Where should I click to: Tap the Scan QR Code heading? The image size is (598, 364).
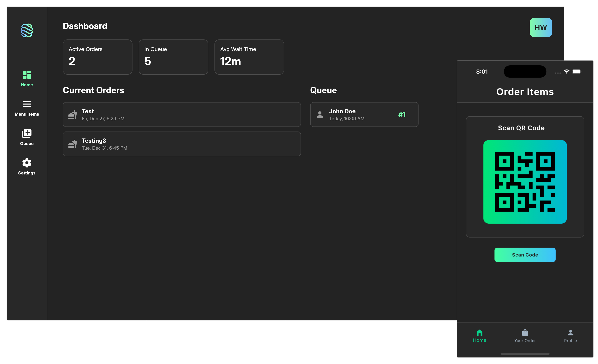[521, 128]
